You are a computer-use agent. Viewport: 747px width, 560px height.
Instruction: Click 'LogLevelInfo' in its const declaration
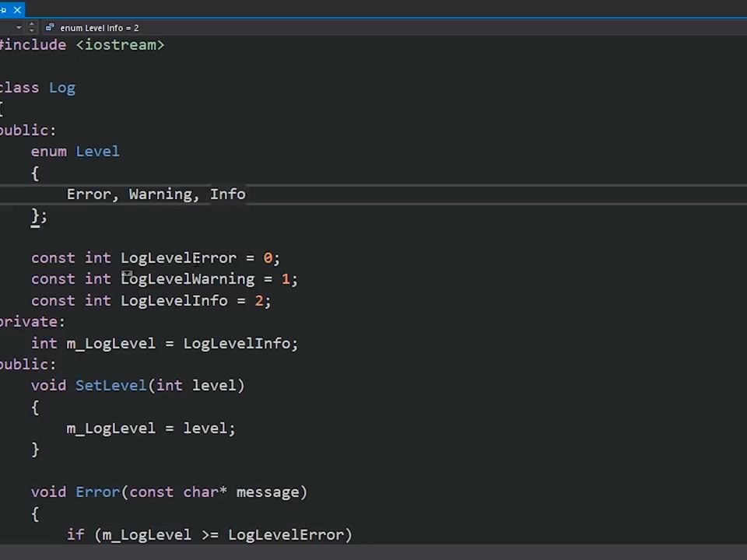tap(174, 301)
